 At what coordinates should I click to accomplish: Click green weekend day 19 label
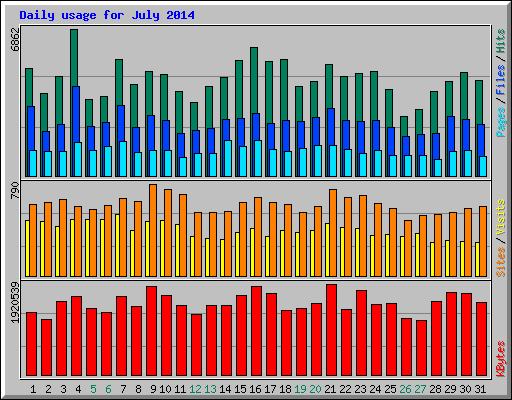pyautogui.click(x=300, y=389)
